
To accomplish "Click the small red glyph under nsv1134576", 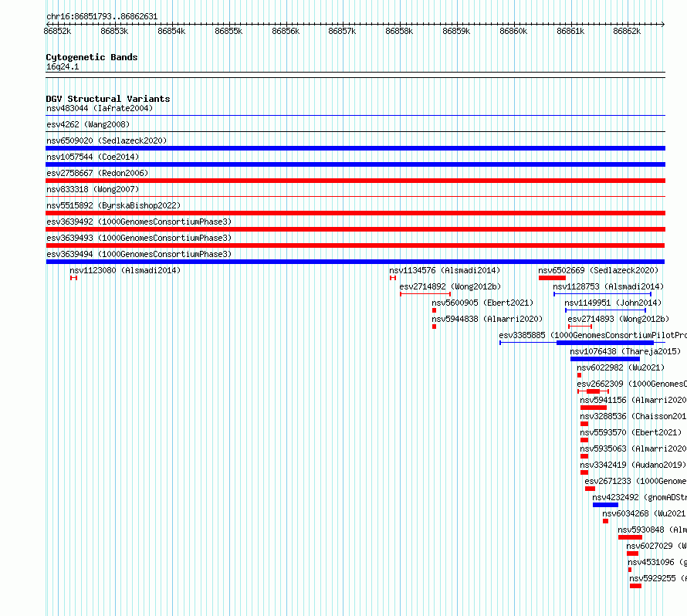I will tap(393, 278).
